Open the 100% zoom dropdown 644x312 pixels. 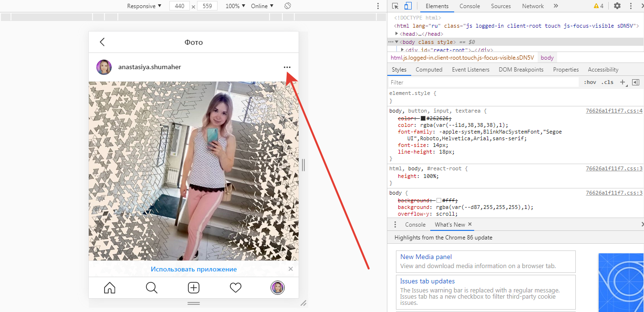[235, 6]
